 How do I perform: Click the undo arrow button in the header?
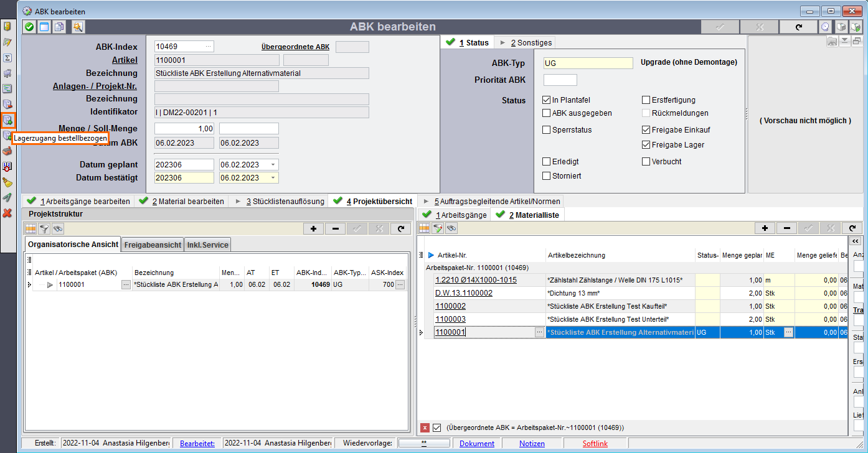point(799,27)
